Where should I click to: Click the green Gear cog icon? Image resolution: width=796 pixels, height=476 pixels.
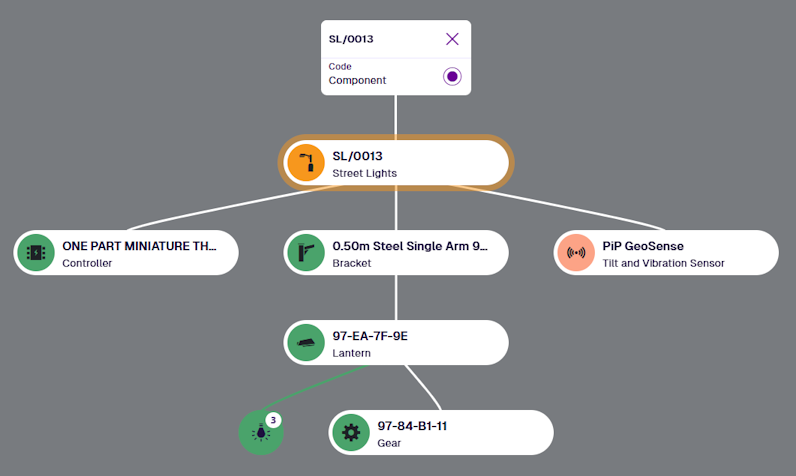pyautogui.click(x=351, y=433)
